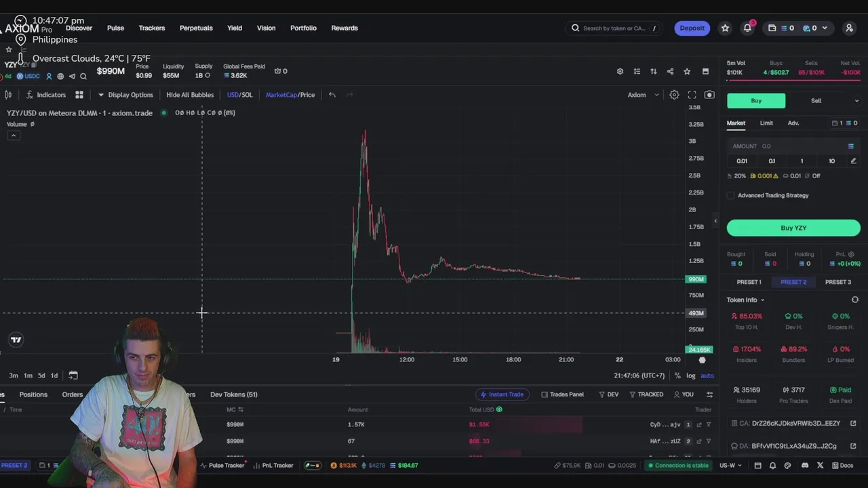The height and width of the screenshot is (488, 868).
Task: Search the token with the magnifier icon
Action: [83, 77]
